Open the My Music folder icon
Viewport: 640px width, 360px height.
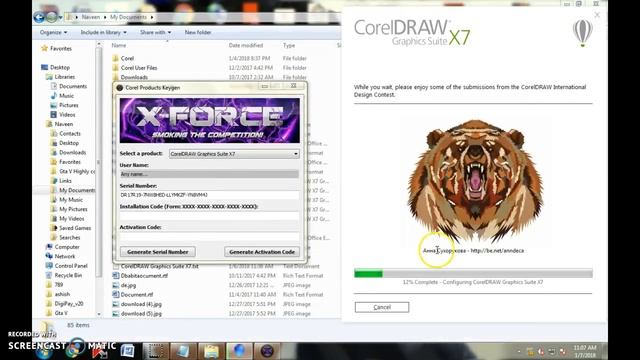[53, 200]
